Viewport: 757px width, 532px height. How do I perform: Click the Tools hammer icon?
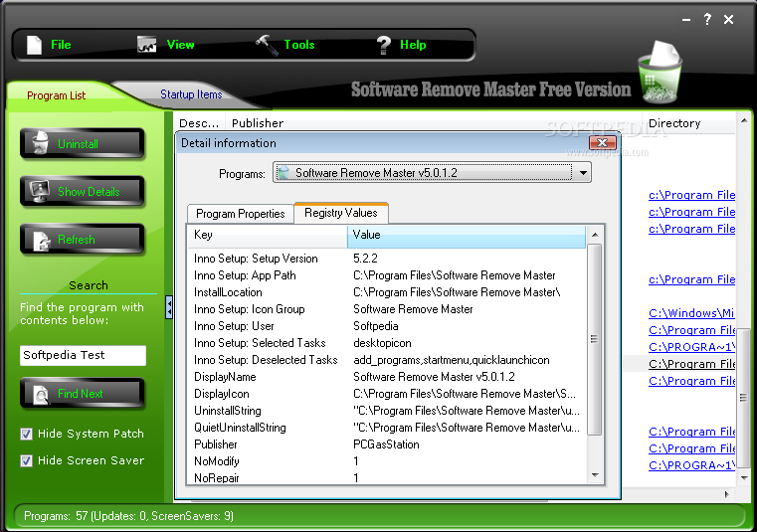pos(267,45)
